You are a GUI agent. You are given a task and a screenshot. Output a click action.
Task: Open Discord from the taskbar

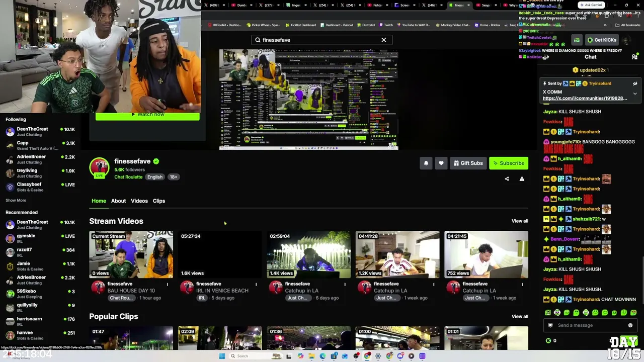pos(400,356)
